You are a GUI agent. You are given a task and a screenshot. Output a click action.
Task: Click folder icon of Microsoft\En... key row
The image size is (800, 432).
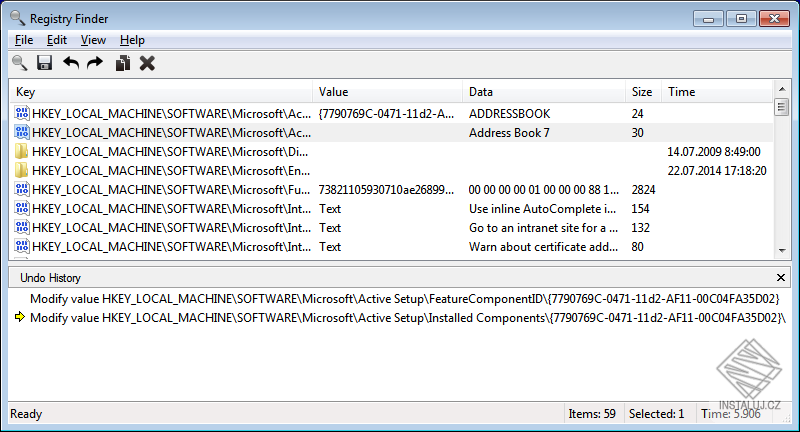click(x=21, y=170)
